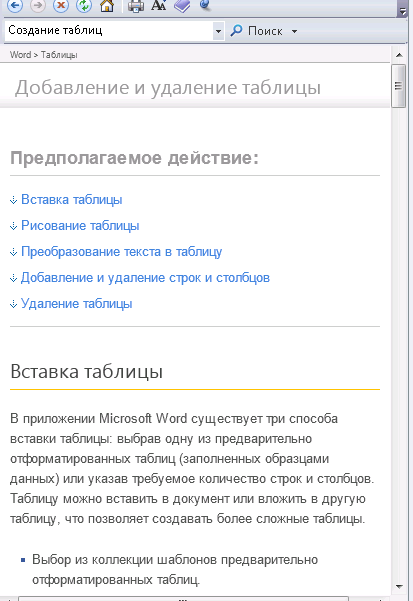Click the Word breadcrumb link

[x=20, y=55]
